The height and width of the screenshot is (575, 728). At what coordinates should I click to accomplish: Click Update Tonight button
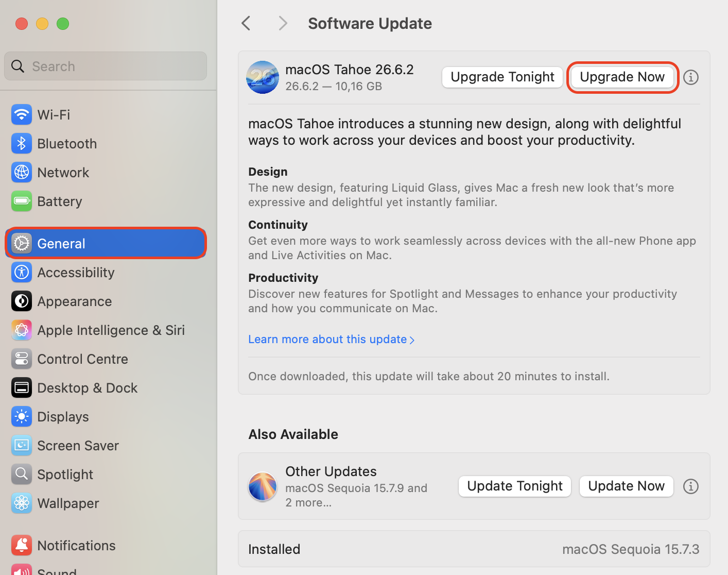[515, 486]
